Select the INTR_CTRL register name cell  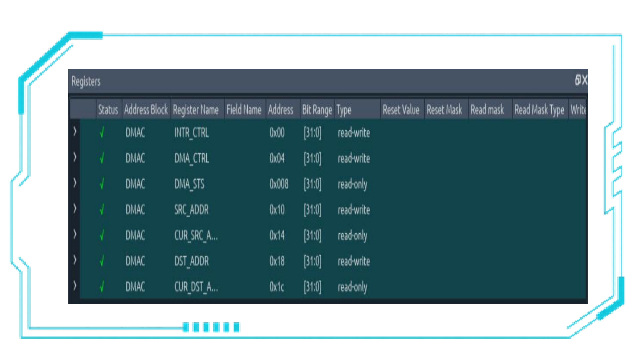(191, 133)
